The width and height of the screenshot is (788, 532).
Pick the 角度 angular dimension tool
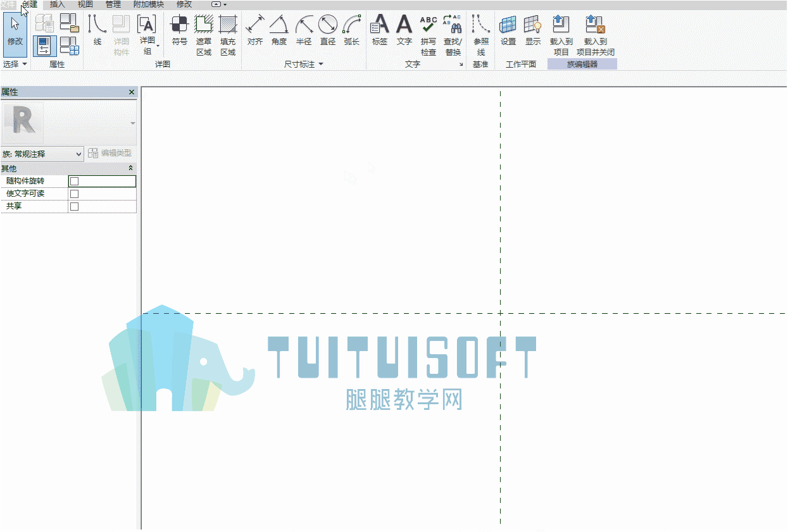click(279, 32)
